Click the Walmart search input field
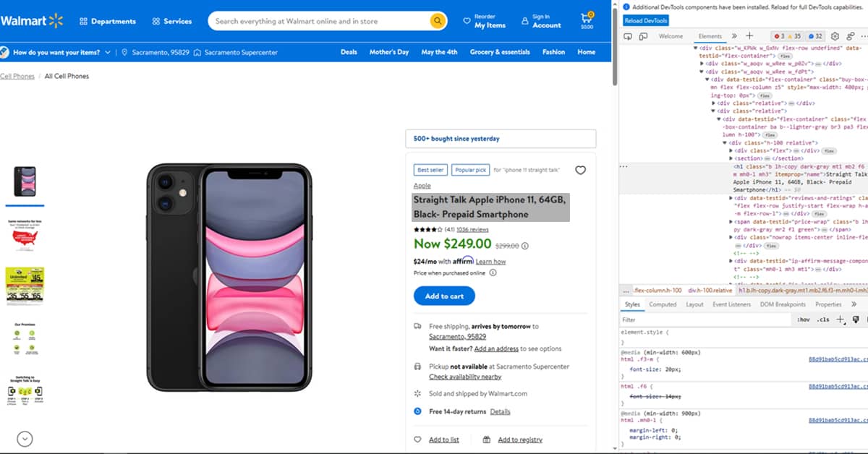868x454 pixels. click(319, 21)
